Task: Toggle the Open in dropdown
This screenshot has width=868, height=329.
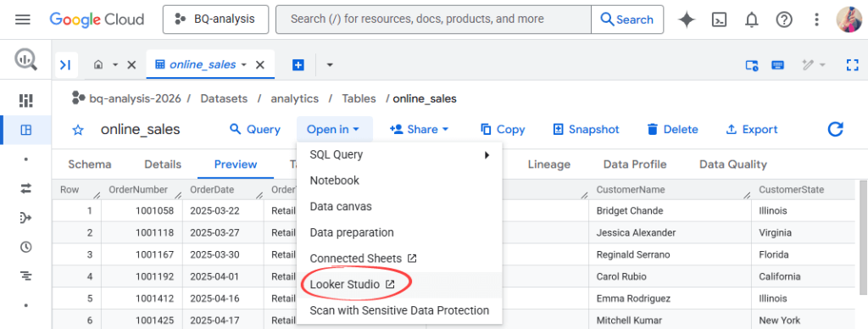Action: tap(334, 129)
